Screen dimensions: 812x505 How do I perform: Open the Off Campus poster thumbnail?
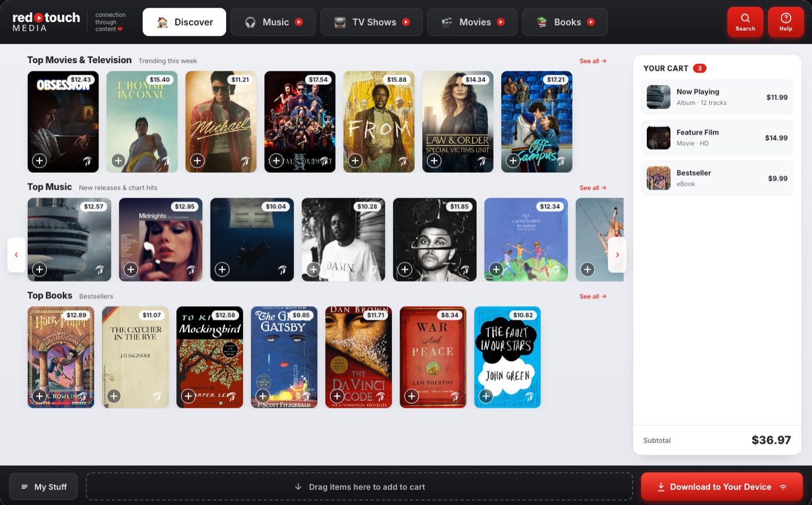[x=536, y=122]
